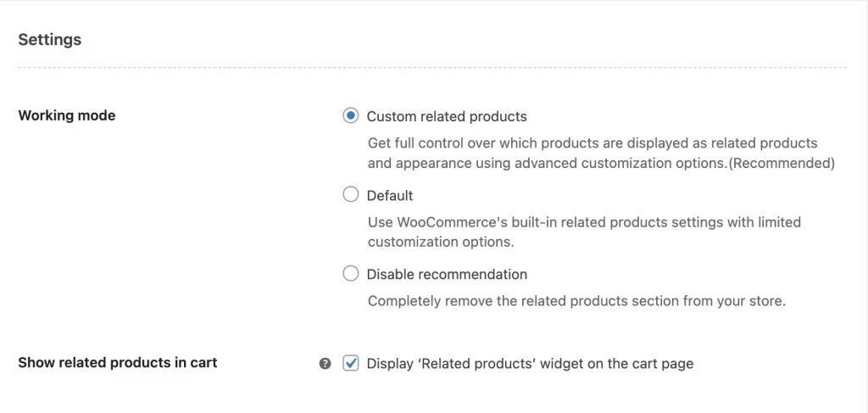Screen dimensions: 868x413
Task: Click the 'customization options.' text under Default
Action: [x=441, y=242]
